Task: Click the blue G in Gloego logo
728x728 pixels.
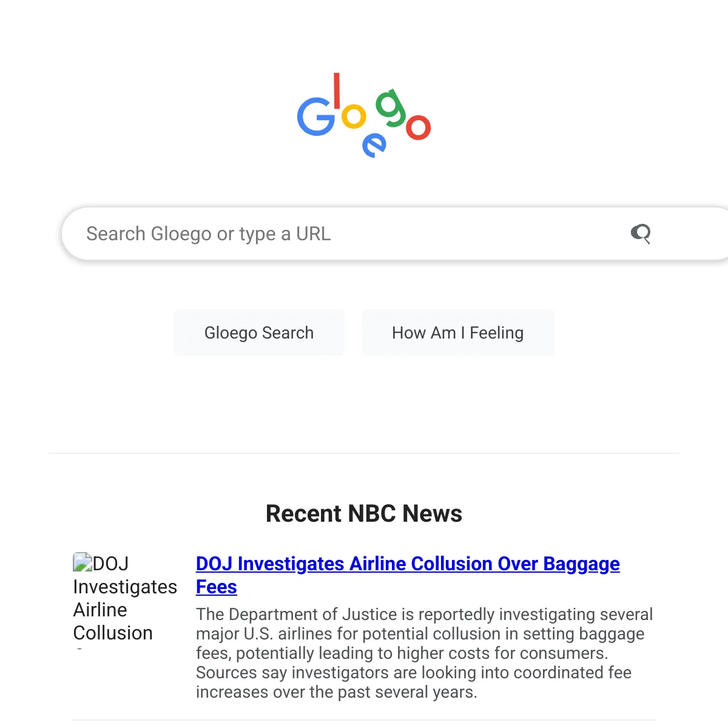Action: point(315,116)
